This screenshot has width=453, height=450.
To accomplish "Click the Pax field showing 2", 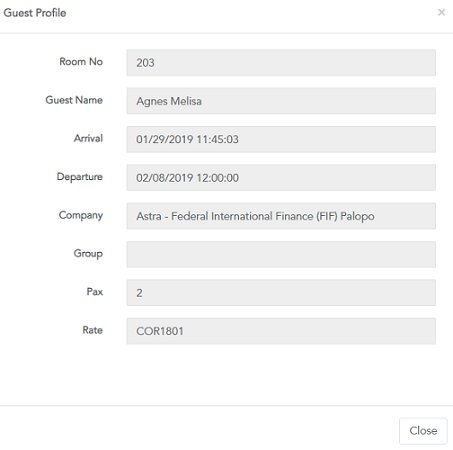I will 281,293.
